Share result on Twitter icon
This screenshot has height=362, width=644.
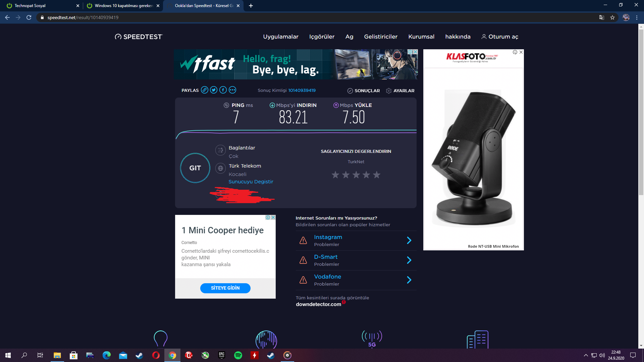pyautogui.click(x=214, y=90)
